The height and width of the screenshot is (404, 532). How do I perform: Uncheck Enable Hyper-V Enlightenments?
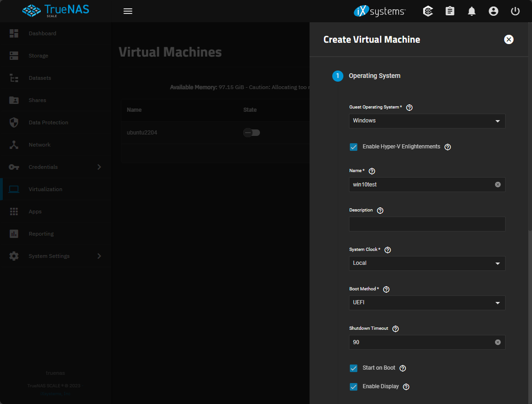[x=354, y=147]
